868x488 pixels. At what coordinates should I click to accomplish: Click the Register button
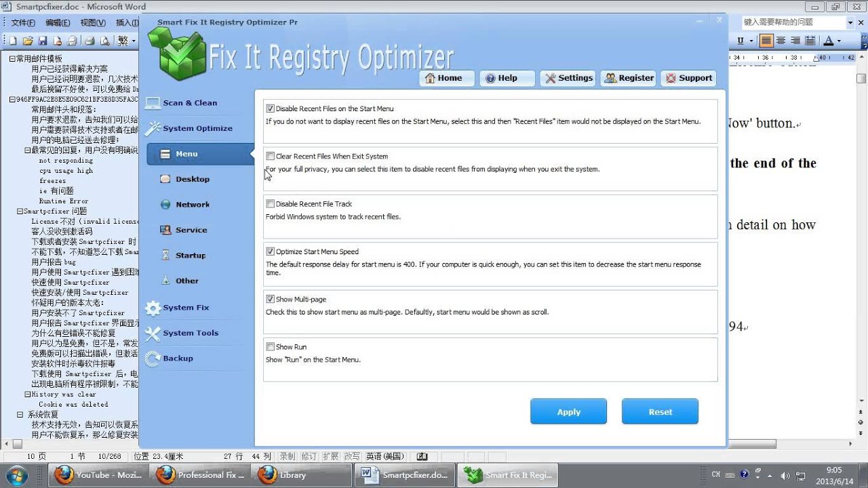coord(628,78)
